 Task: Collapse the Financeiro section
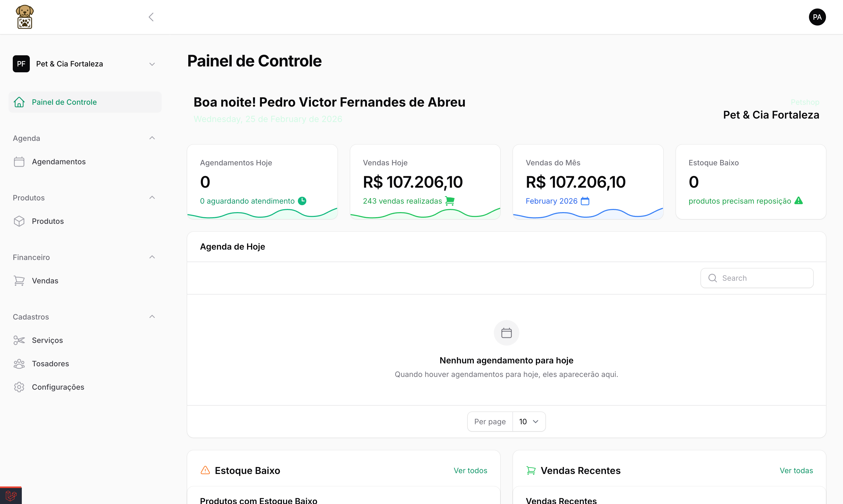(152, 257)
